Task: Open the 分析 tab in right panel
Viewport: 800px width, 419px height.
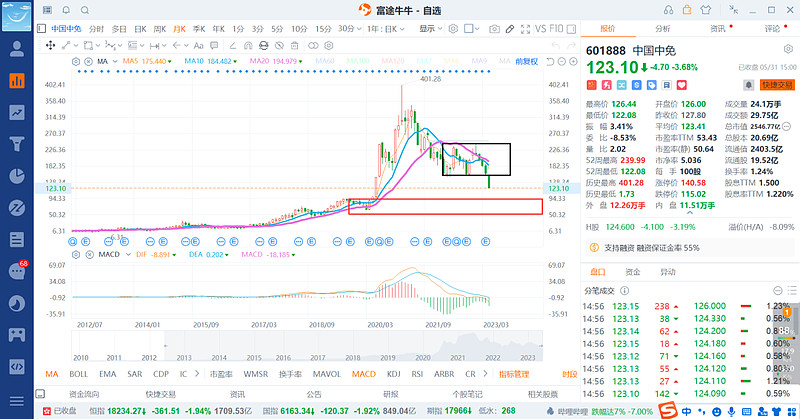Action: pyautogui.click(x=663, y=29)
